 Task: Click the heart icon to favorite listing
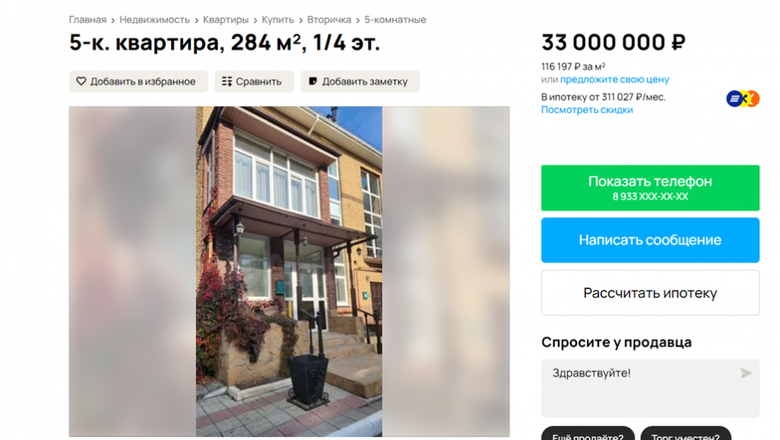coord(81,81)
